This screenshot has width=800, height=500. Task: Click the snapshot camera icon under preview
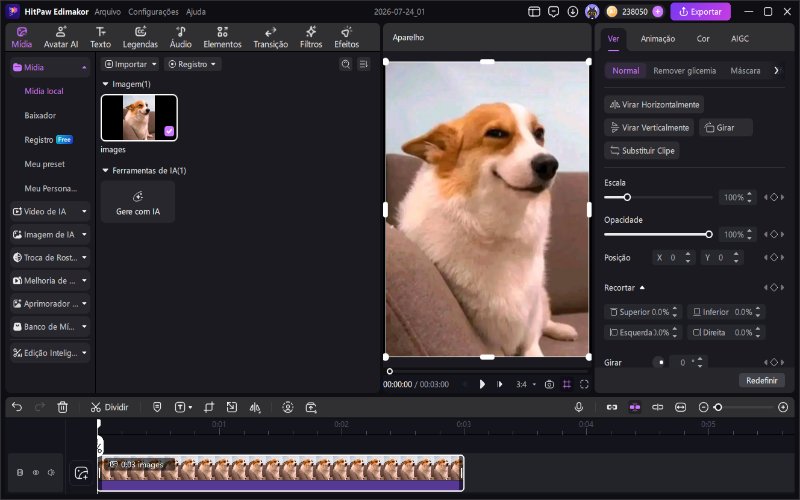[x=549, y=384]
